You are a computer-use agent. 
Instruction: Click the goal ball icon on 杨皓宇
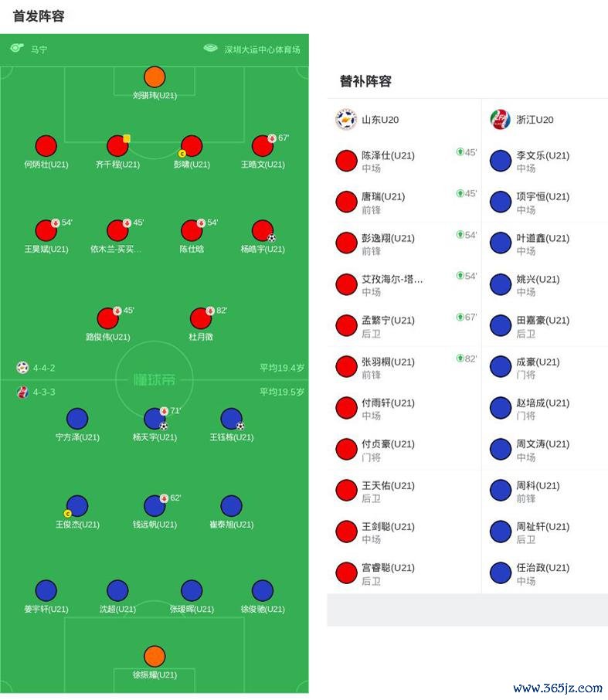pyautogui.click(x=271, y=238)
